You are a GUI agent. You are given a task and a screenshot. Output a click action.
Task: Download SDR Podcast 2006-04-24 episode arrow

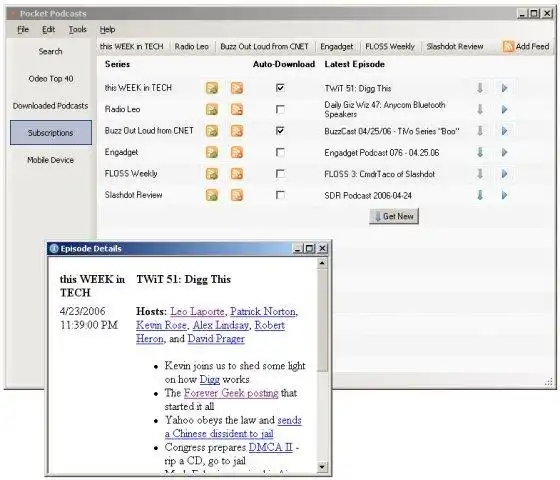tap(480, 195)
